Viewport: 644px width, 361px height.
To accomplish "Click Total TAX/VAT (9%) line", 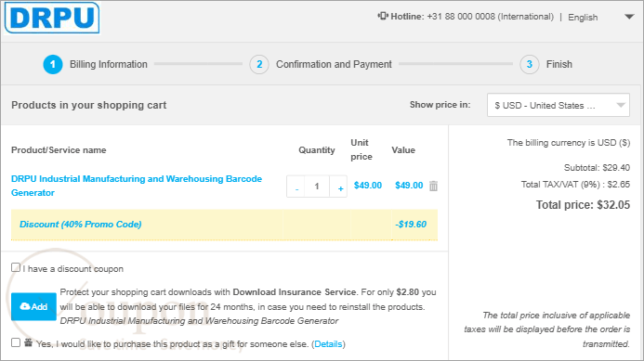I will pyautogui.click(x=575, y=185).
